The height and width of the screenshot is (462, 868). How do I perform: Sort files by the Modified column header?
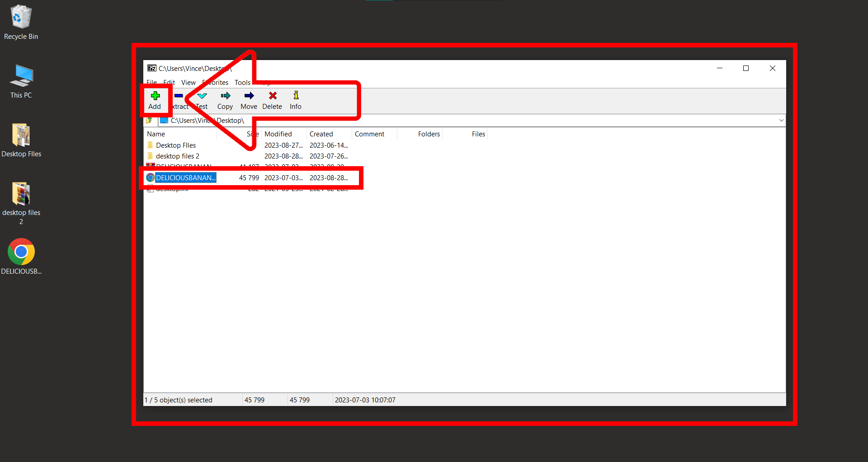(278, 134)
